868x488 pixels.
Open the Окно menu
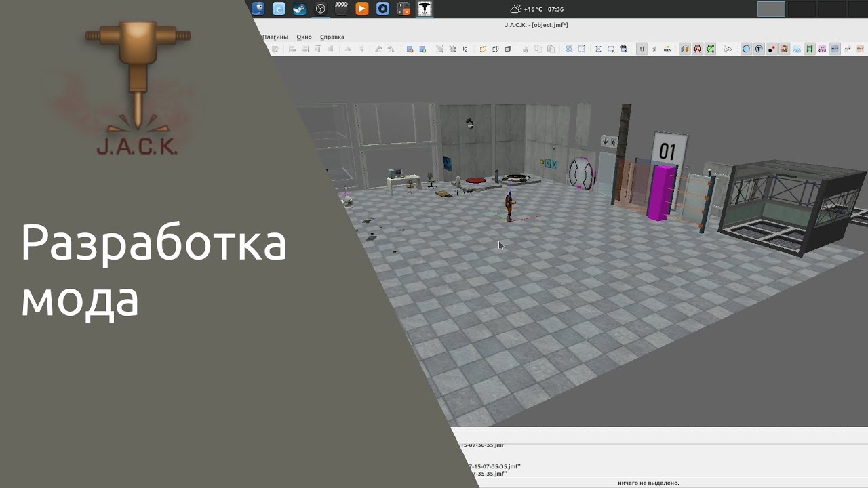click(304, 37)
